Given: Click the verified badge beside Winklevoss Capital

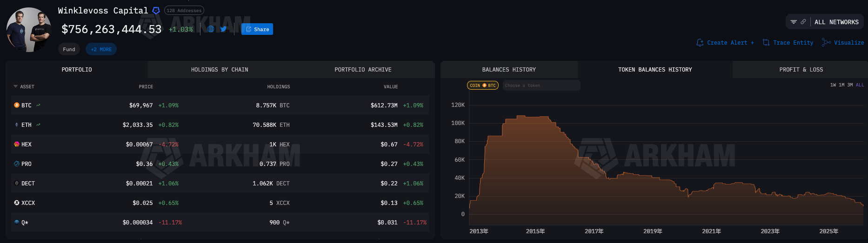Looking at the screenshot, I should (156, 10).
